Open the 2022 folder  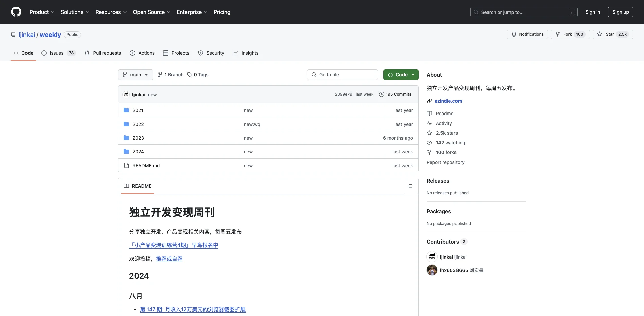coord(138,124)
